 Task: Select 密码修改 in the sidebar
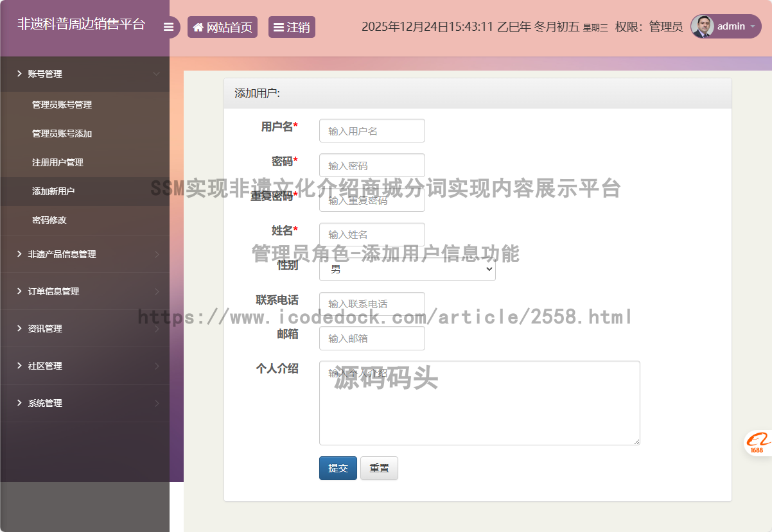[x=48, y=220]
